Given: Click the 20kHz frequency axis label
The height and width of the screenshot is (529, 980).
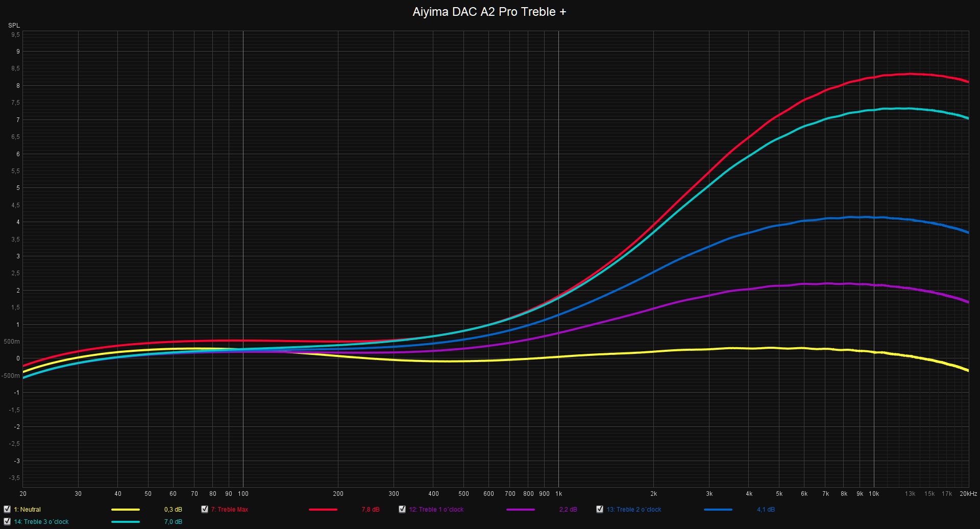Looking at the screenshot, I should pyautogui.click(x=968, y=494).
